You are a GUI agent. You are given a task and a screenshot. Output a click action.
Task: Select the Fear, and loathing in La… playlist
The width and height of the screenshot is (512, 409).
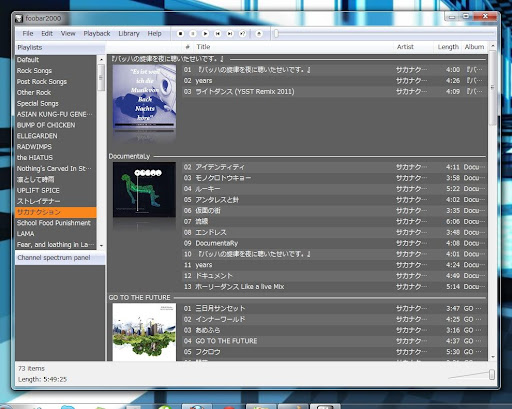[x=56, y=245]
